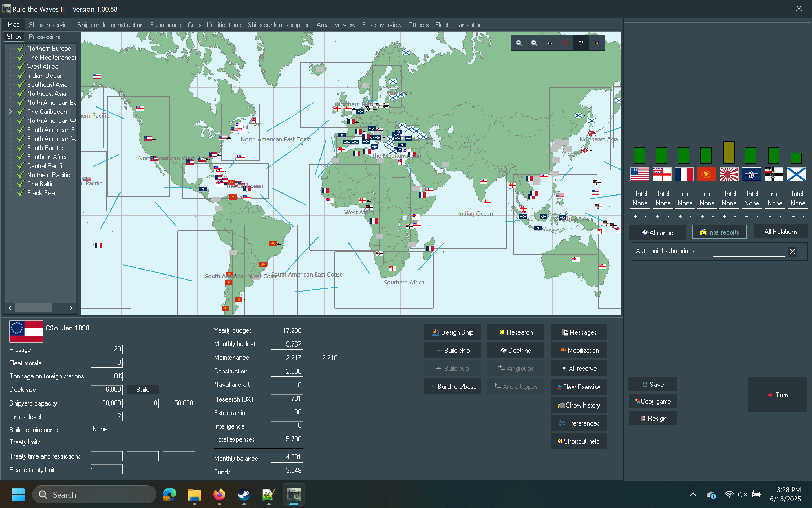
Task: Click the bar chart map icon
Action: coord(597,43)
